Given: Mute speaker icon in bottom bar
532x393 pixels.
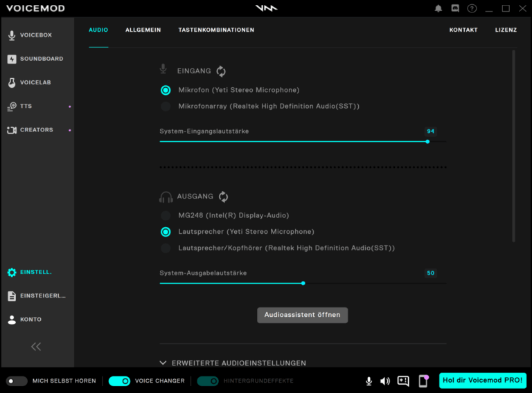Looking at the screenshot, I should pos(385,381).
